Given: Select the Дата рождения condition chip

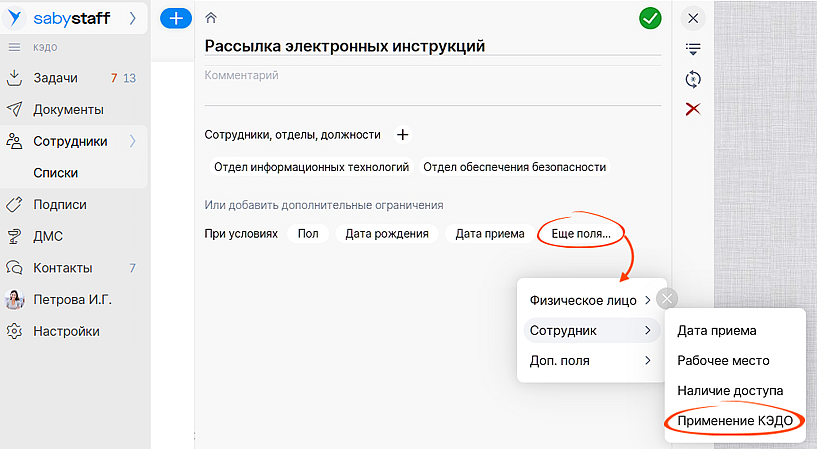Looking at the screenshot, I should tap(386, 234).
